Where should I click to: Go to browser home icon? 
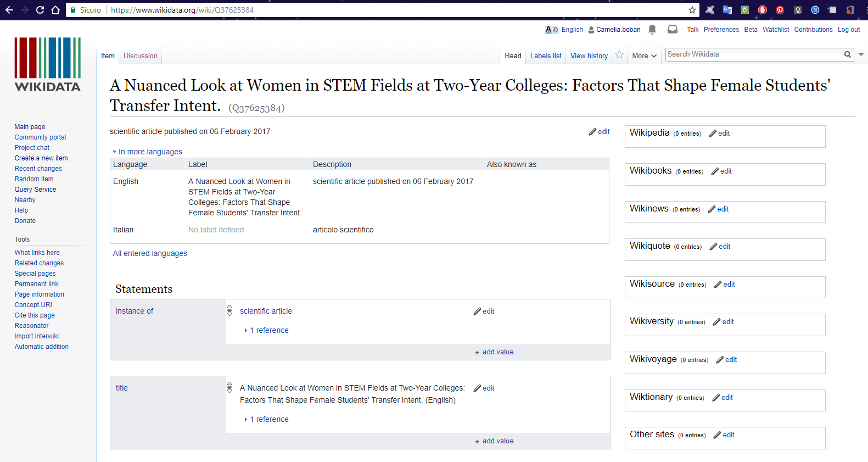pos(55,10)
